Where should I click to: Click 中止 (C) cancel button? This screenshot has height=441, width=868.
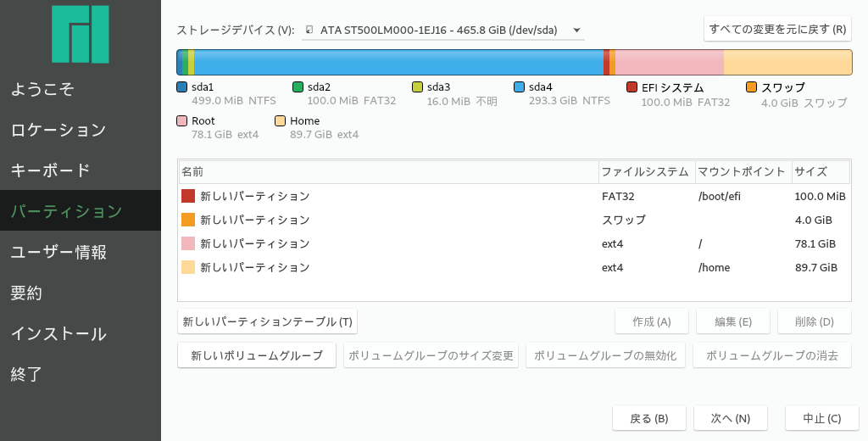coord(822,418)
